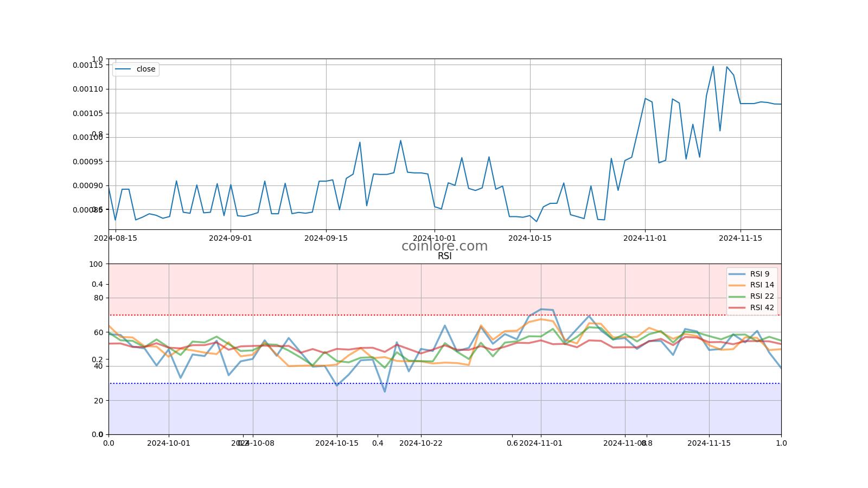
Task: Click the 2024-09-15 date on price chart axis
Action: 326,237
